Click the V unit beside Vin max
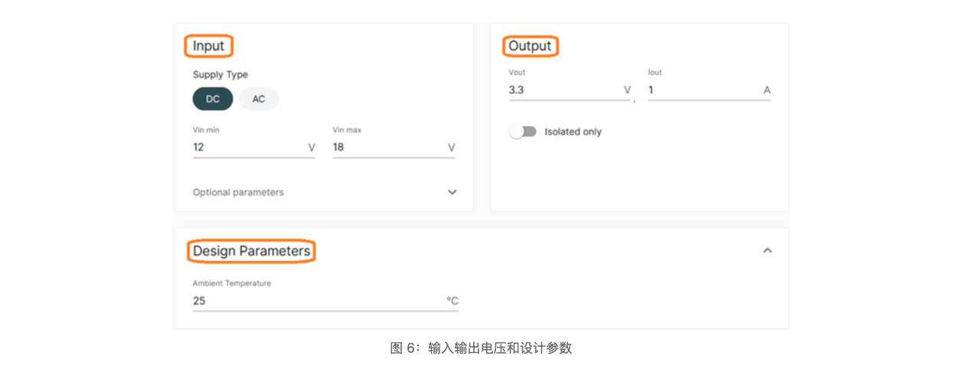 (451, 147)
